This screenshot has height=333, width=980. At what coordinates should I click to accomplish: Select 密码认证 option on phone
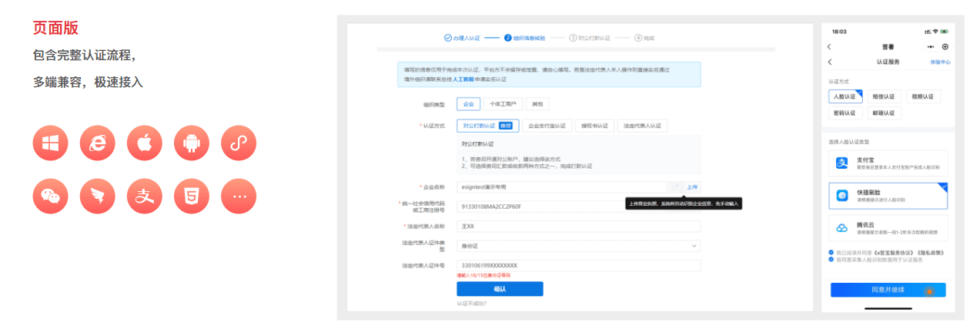coord(844,113)
